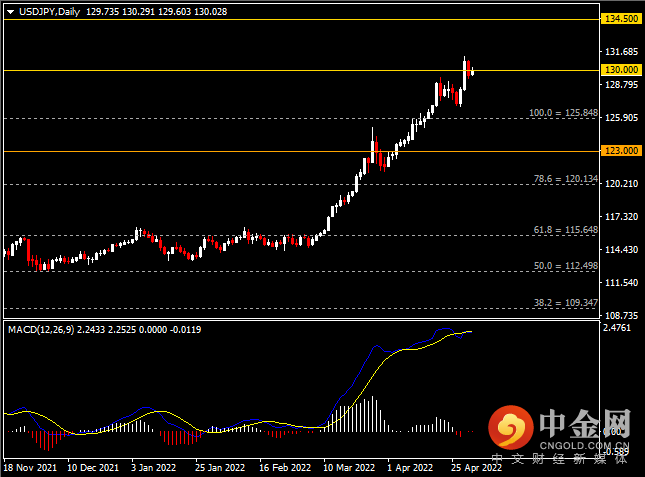
Task: Click the 25 Jan 2022 date label
Action: 220,468
